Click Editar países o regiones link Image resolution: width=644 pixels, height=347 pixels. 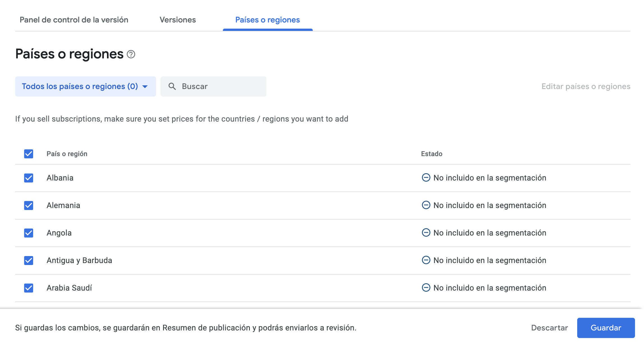(x=586, y=86)
